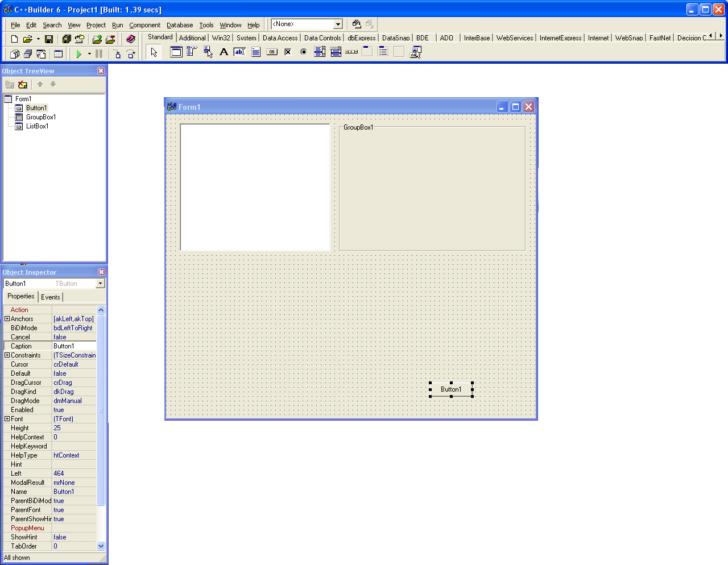728x565 pixels.
Task: Click the Step Over debug icon
Action: (131, 53)
